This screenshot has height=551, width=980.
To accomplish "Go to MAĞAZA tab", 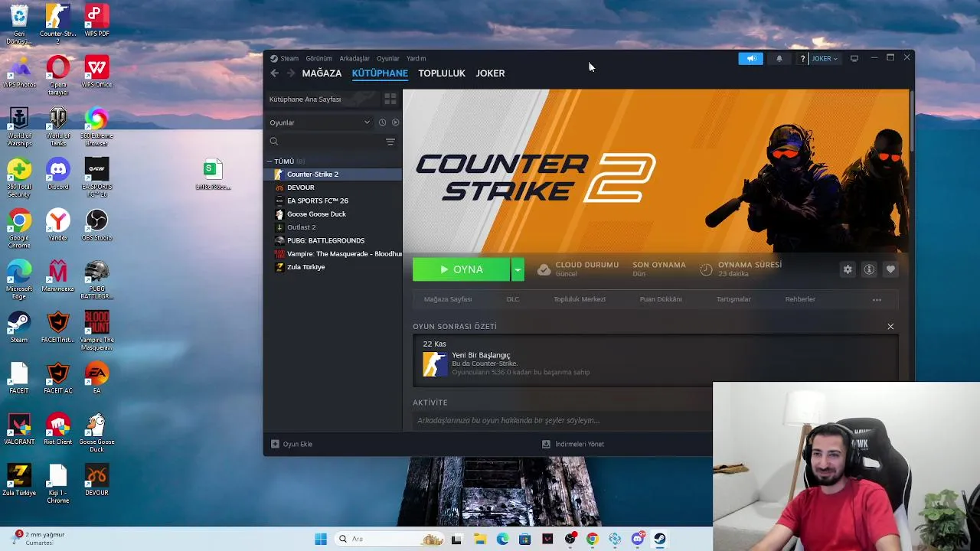I will pyautogui.click(x=322, y=73).
